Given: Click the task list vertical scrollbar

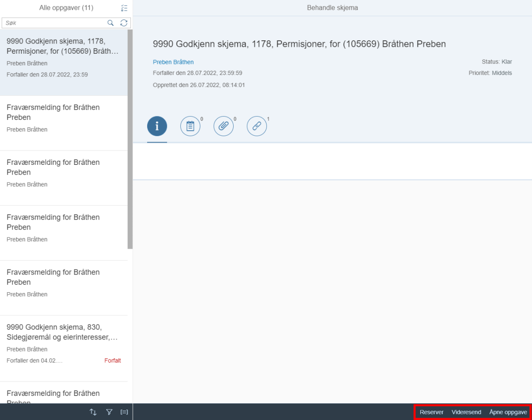Looking at the screenshot, I should pos(130,139).
